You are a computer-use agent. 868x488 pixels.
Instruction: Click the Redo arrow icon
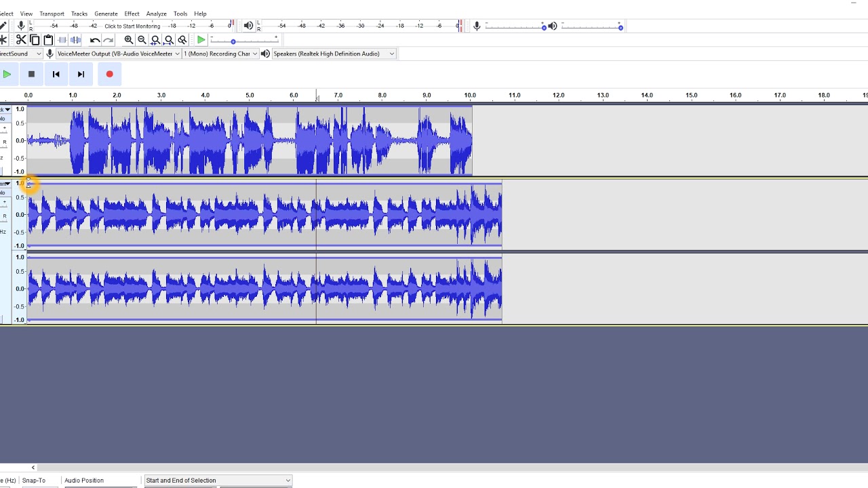tap(108, 40)
